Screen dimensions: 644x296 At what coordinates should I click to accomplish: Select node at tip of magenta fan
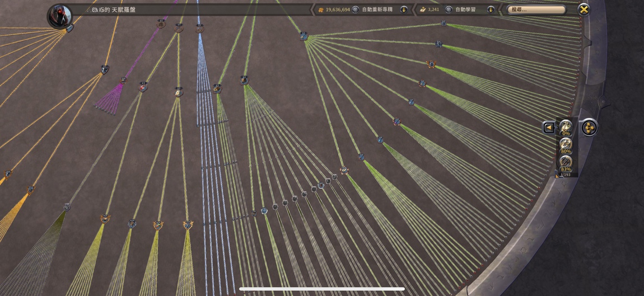(124, 81)
